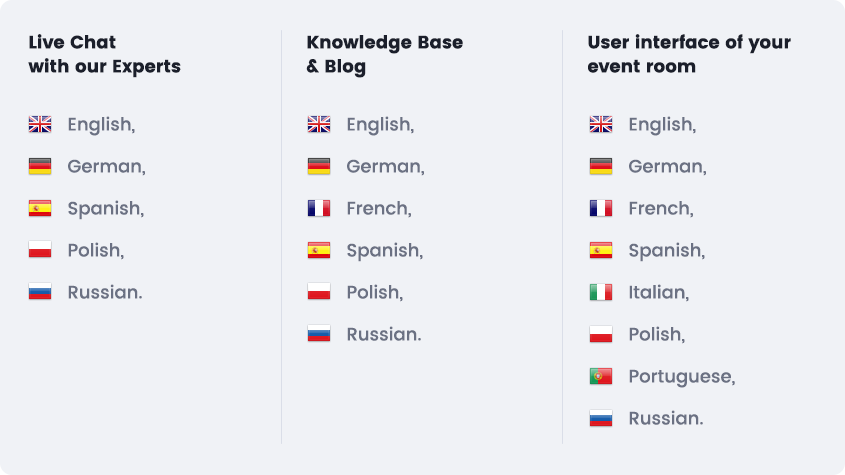Image resolution: width=845 pixels, height=475 pixels.
Task: Click the Russian label in Knowledge Base column
Action: coord(384,334)
